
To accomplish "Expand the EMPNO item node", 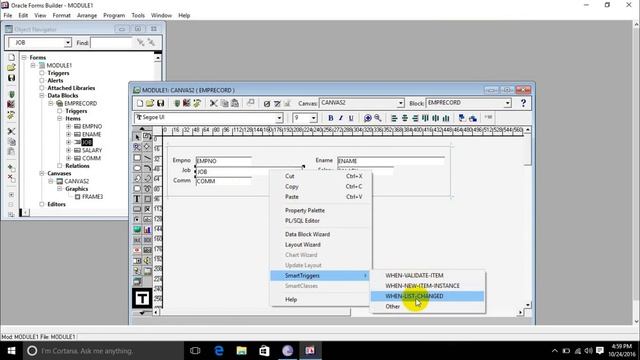I will pyautogui.click(x=69, y=127).
